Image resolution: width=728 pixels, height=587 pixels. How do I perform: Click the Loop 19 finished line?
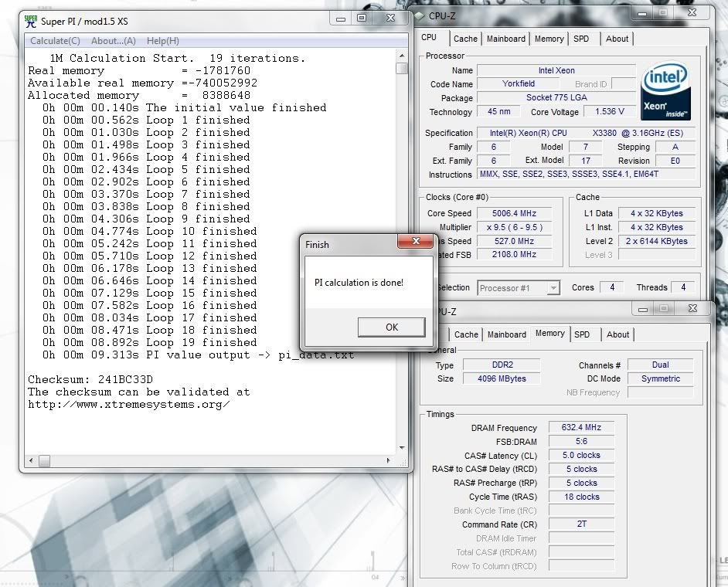click(149, 342)
